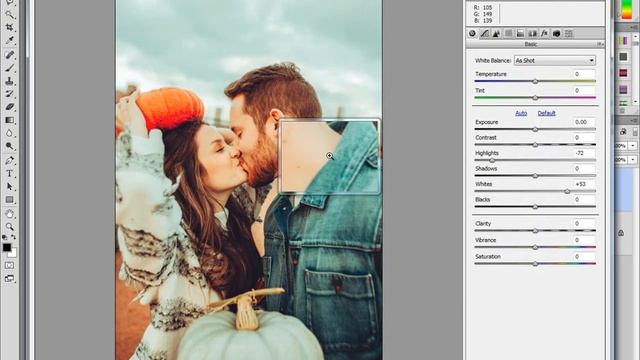Select the Eraser tool

tap(9, 107)
